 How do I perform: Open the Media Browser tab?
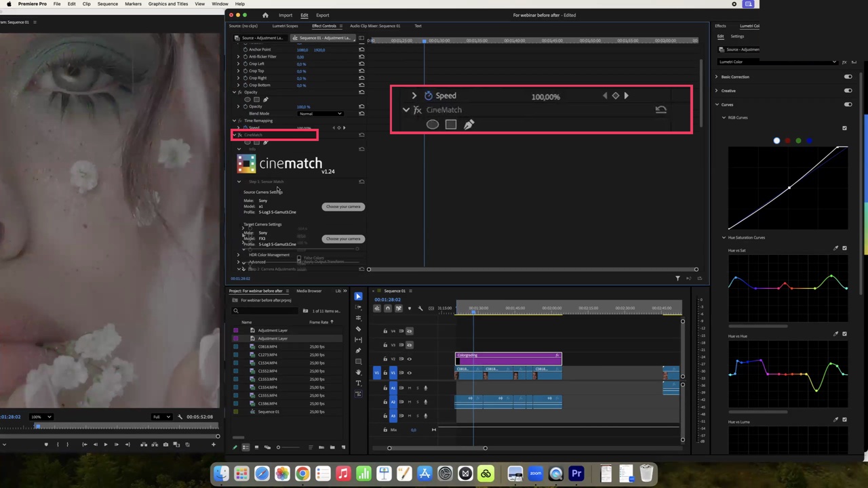click(309, 291)
